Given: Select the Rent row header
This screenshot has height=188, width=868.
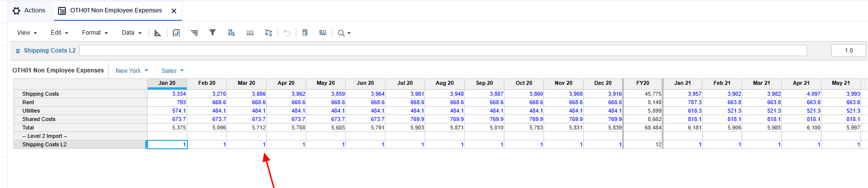Looking at the screenshot, I should 80,102.
